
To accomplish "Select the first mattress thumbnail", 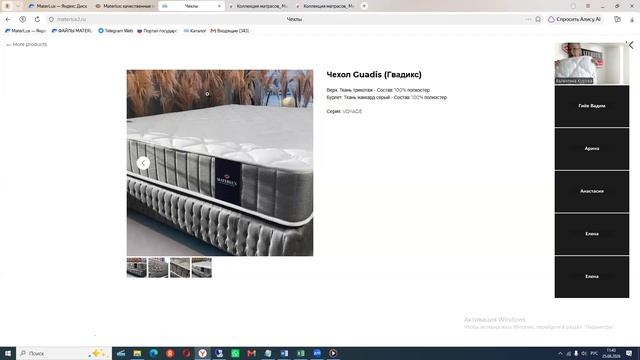I will coord(136,267).
